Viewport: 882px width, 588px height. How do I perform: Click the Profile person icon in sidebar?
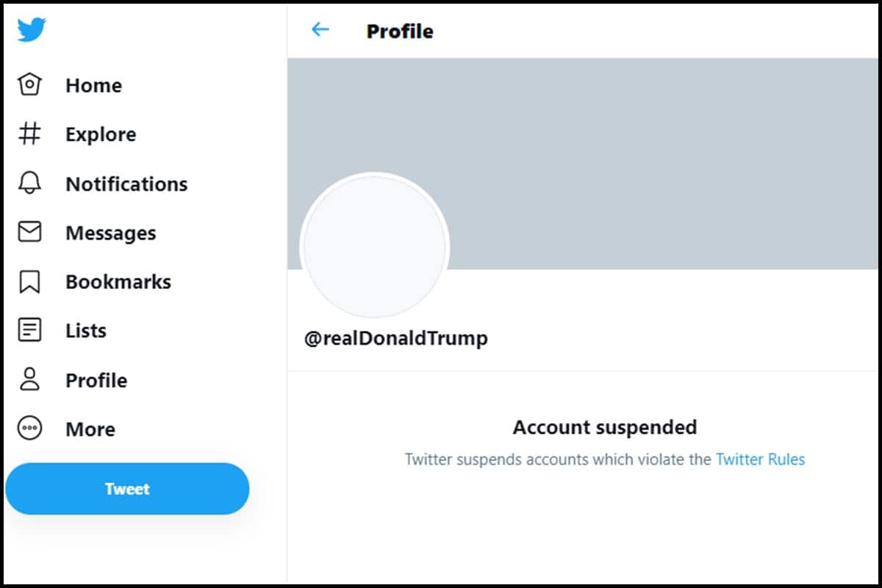29,379
